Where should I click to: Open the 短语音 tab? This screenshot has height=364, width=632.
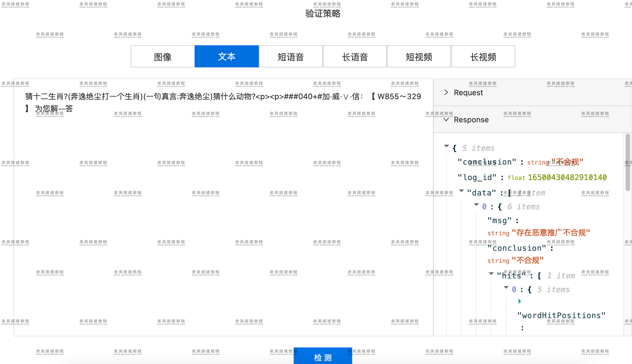[291, 57]
